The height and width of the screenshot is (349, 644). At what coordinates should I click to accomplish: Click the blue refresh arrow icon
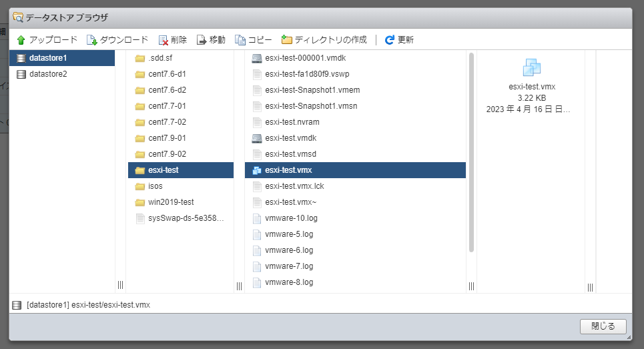pyautogui.click(x=389, y=40)
